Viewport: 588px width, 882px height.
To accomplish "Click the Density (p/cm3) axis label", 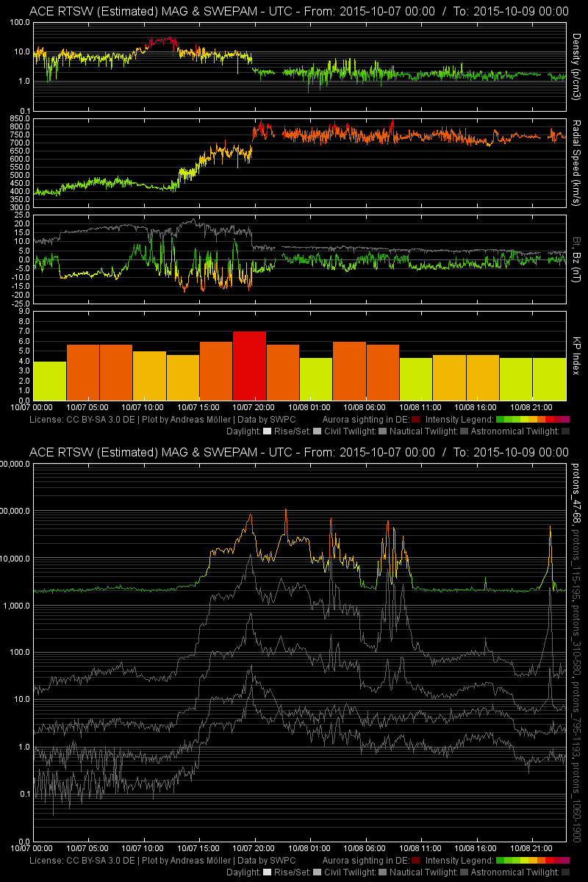I will [x=577, y=66].
